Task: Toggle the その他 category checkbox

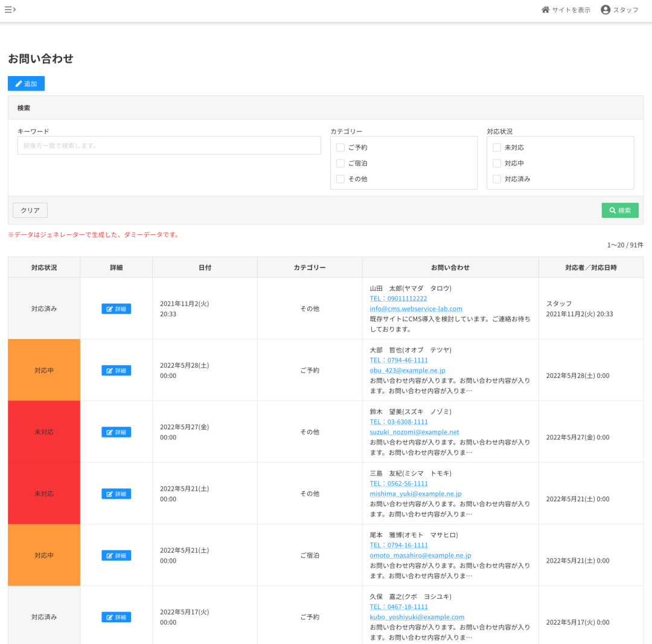Action: (340, 179)
